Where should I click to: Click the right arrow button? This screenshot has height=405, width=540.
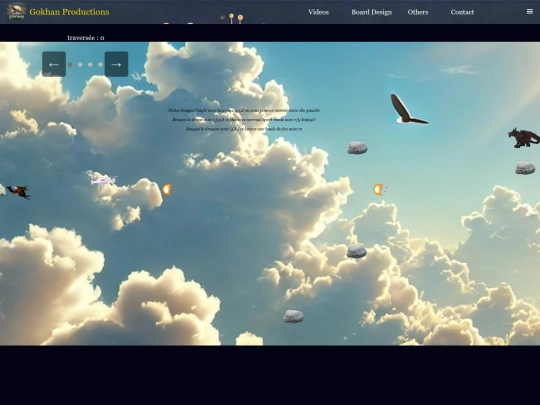tap(116, 64)
